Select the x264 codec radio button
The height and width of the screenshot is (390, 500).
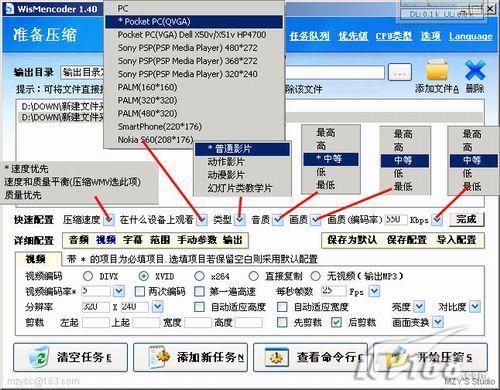point(199,276)
